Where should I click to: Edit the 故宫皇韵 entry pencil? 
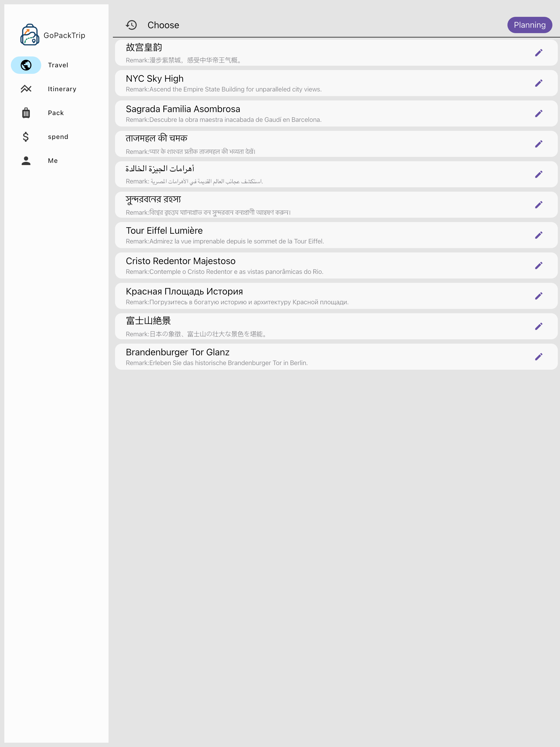pyautogui.click(x=538, y=53)
